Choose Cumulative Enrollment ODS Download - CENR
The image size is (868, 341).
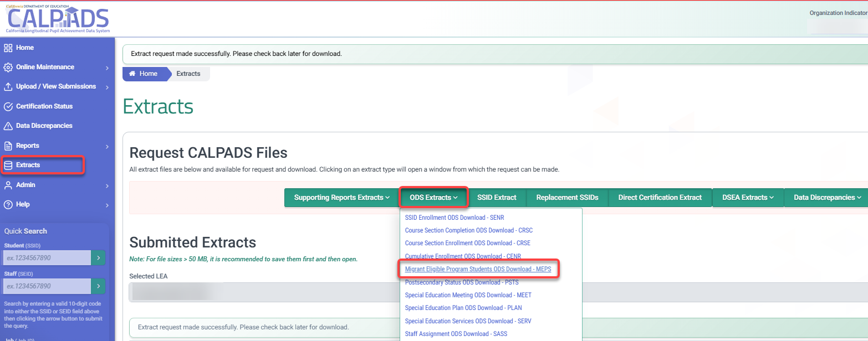463,256
